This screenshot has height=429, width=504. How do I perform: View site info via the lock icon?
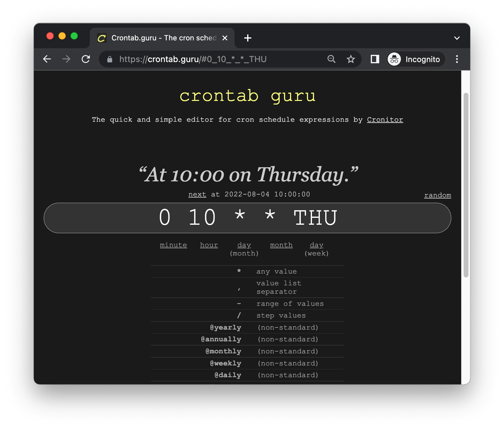[110, 59]
